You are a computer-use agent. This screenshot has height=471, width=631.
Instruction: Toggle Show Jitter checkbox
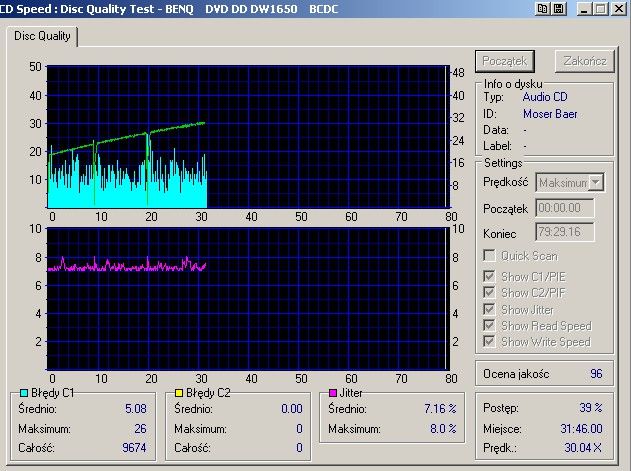click(x=489, y=309)
